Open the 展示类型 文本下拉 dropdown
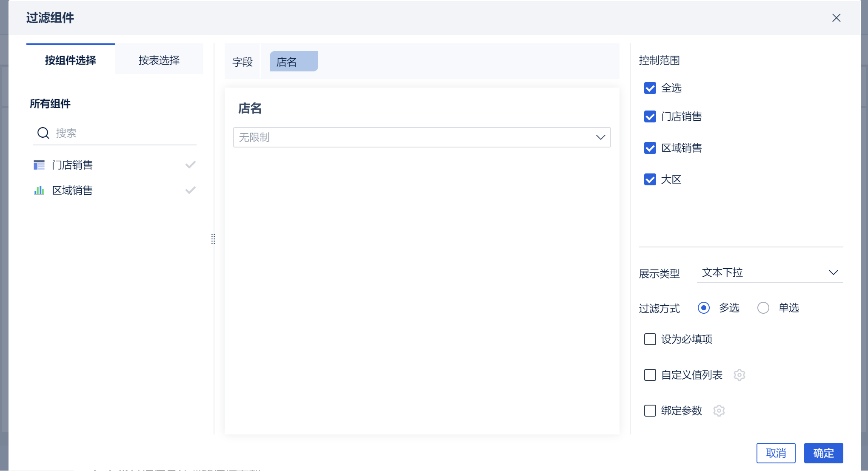 coord(770,272)
